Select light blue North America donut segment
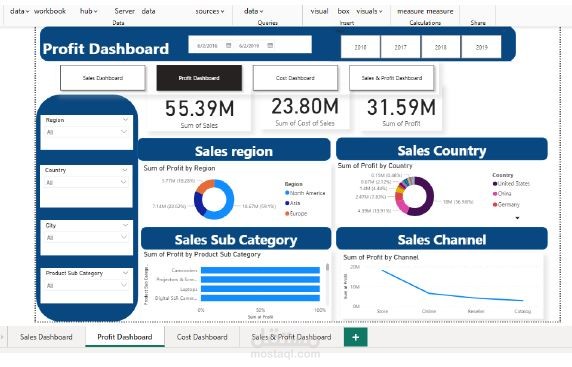This screenshot has height=367, width=572. pyautogui.click(x=229, y=200)
